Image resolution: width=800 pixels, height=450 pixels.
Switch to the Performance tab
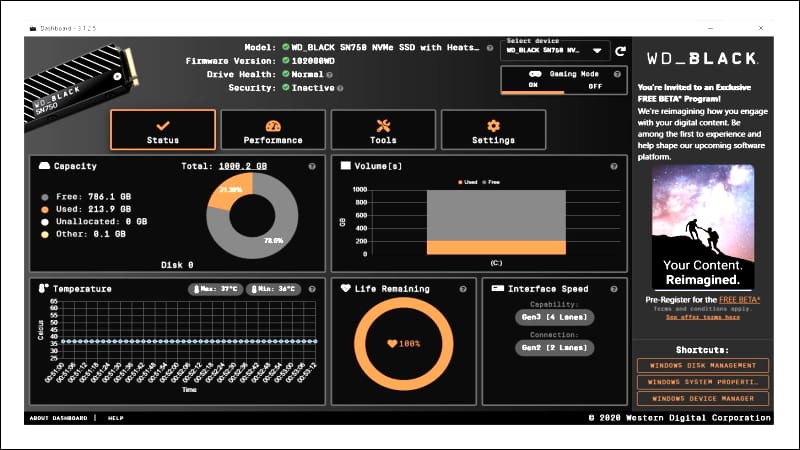[273, 130]
